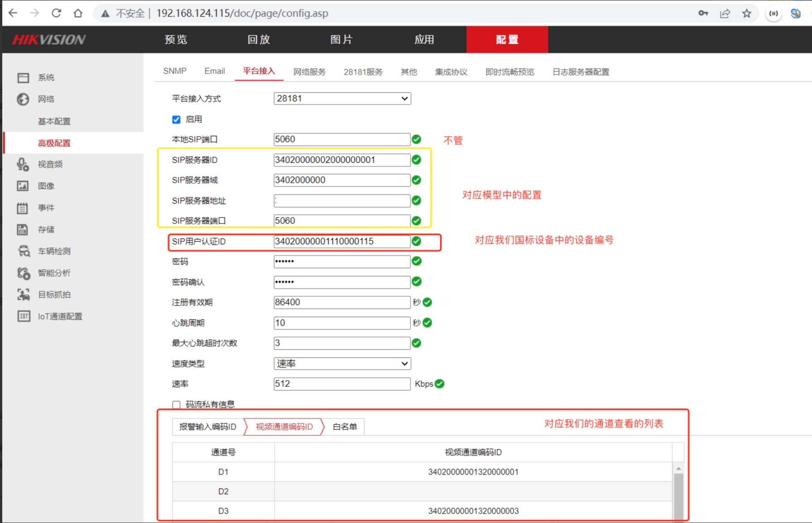
Task: Click the SIP服务器端口 input field
Action: tap(342, 221)
